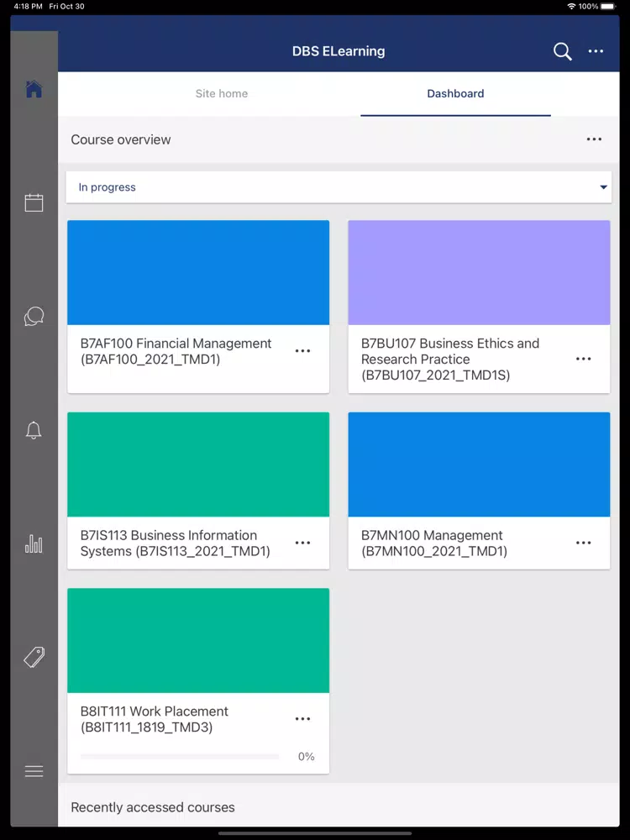This screenshot has height=840, width=630.
Task: Click Work Placement progress bar
Action: [180, 757]
